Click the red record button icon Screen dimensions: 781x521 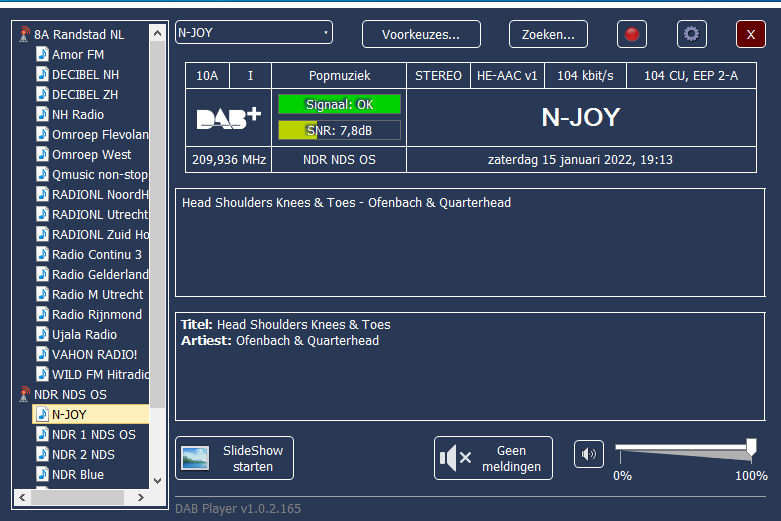tap(632, 34)
